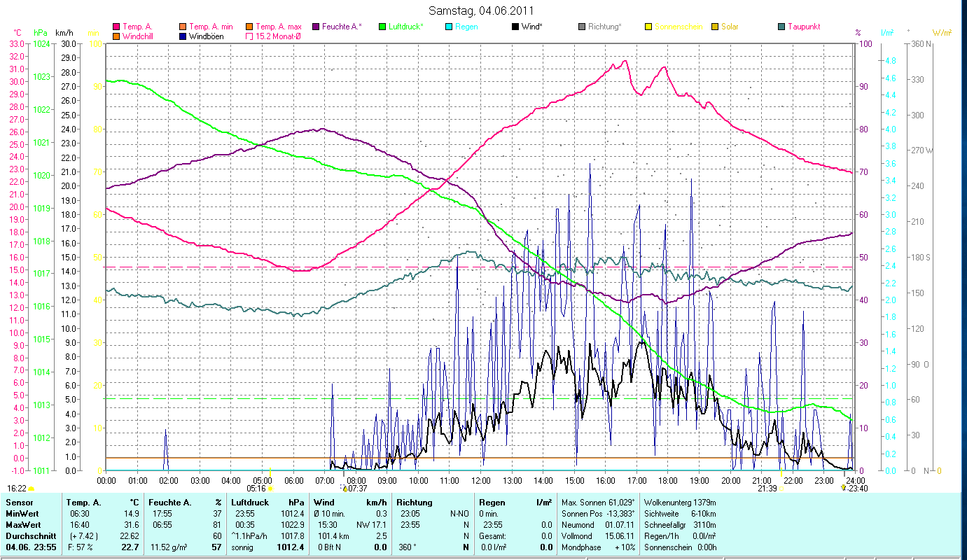
Task: Toggle the 15.2 Monat-Ø legend box
Action: (x=249, y=36)
